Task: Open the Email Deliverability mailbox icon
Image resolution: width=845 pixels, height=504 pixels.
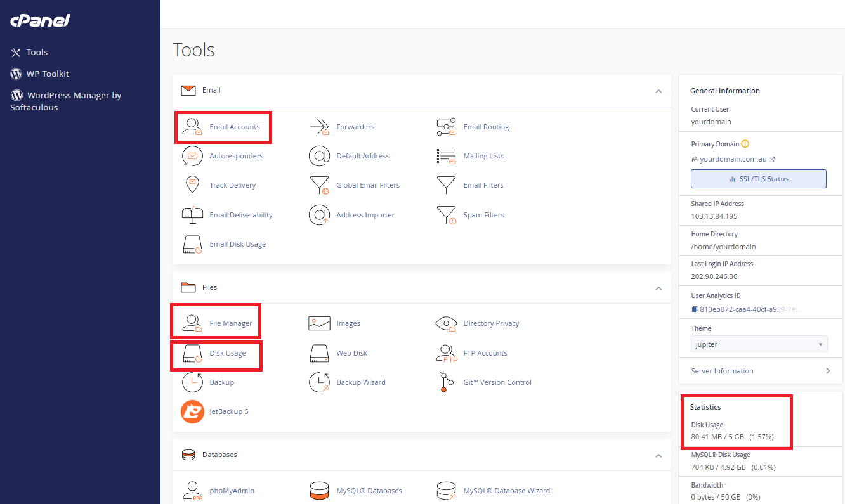Action: [192, 215]
